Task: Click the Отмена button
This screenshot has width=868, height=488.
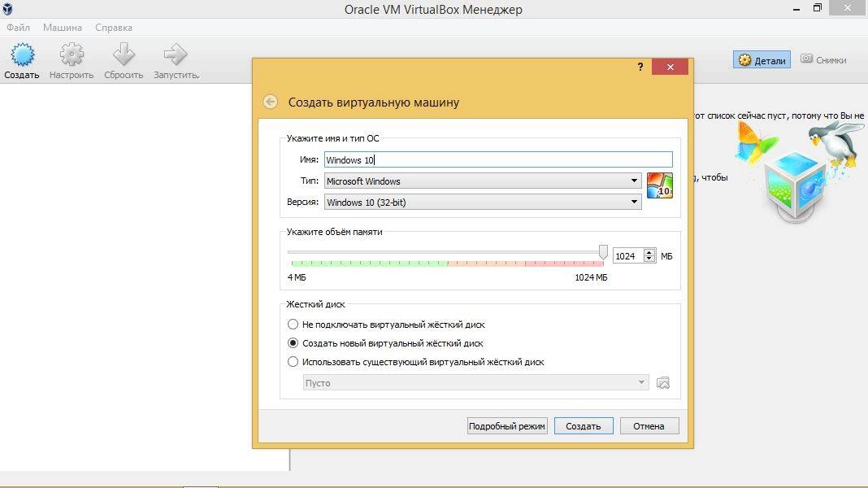Action: [649, 426]
